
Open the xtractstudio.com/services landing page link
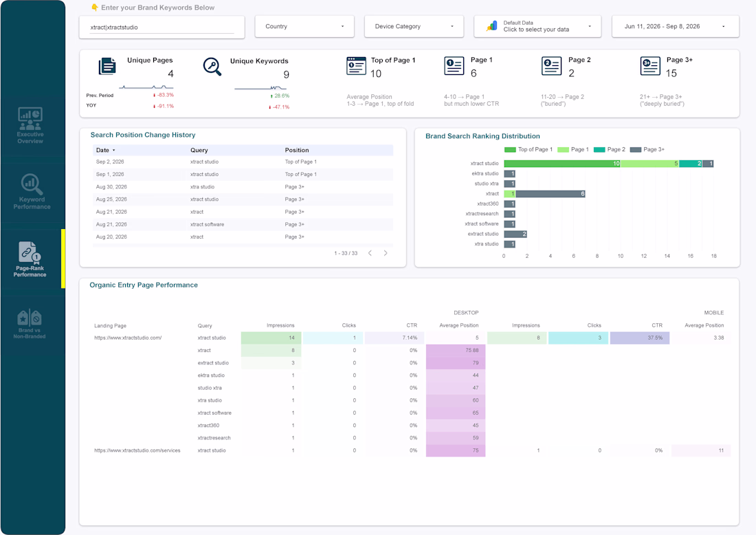(137, 450)
